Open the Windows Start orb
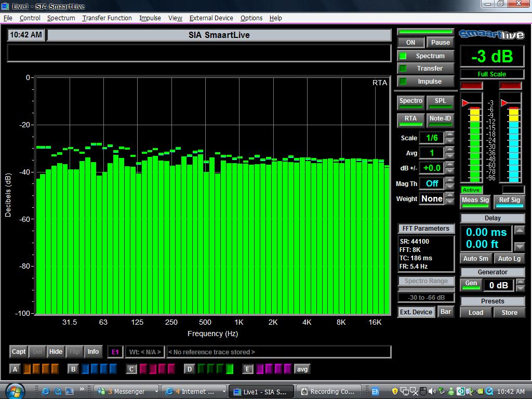Image resolution: width=532 pixels, height=399 pixels. [15, 392]
